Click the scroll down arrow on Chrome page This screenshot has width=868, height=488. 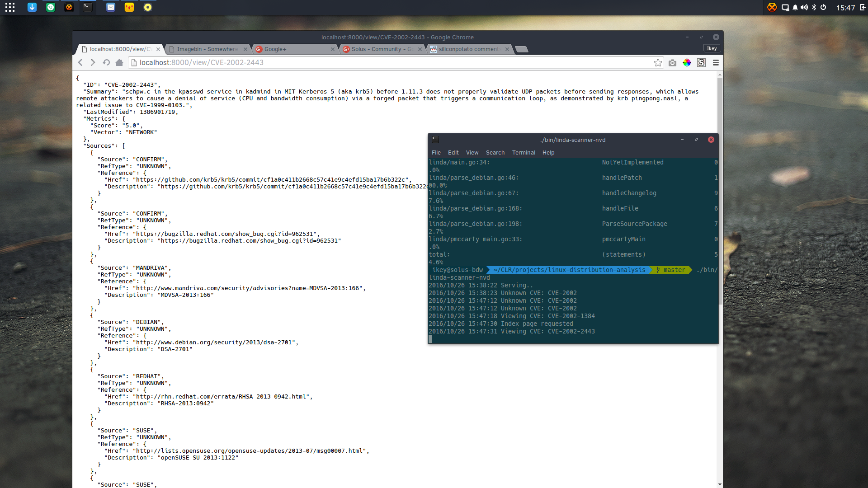pos(720,484)
